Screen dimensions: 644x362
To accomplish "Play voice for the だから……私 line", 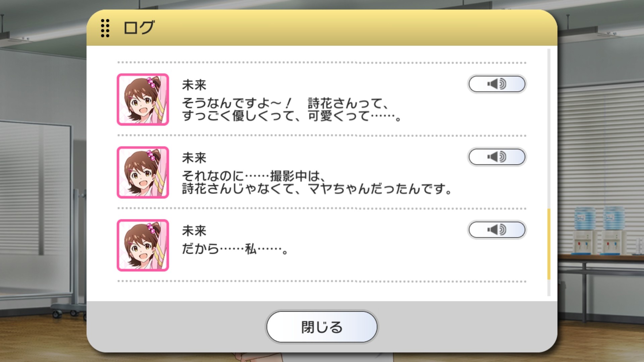I will point(497,230).
